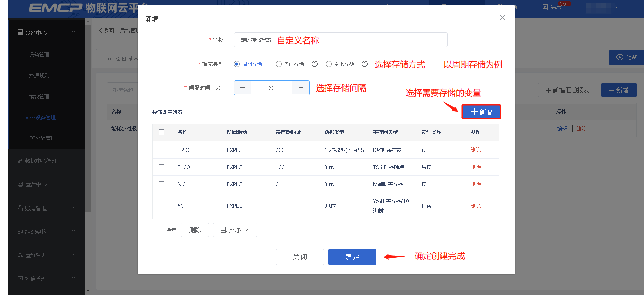Image resolution: width=644 pixels, height=298 pixels.
Task: Delete the D200 variable row
Action: point(475,150)
